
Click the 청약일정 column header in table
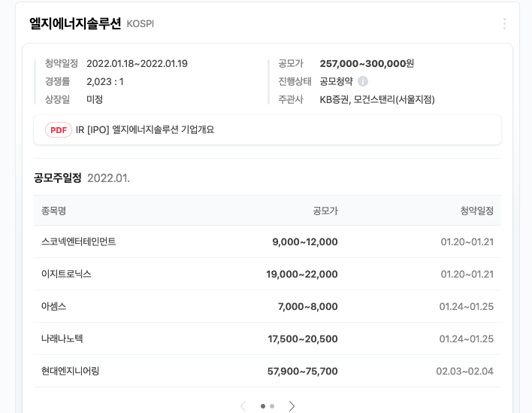(x=476, y=211)
